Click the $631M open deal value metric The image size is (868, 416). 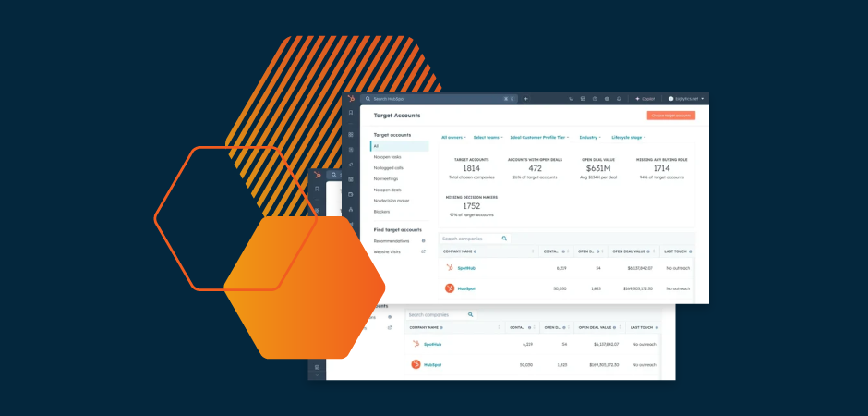click(x=599, y=168)
